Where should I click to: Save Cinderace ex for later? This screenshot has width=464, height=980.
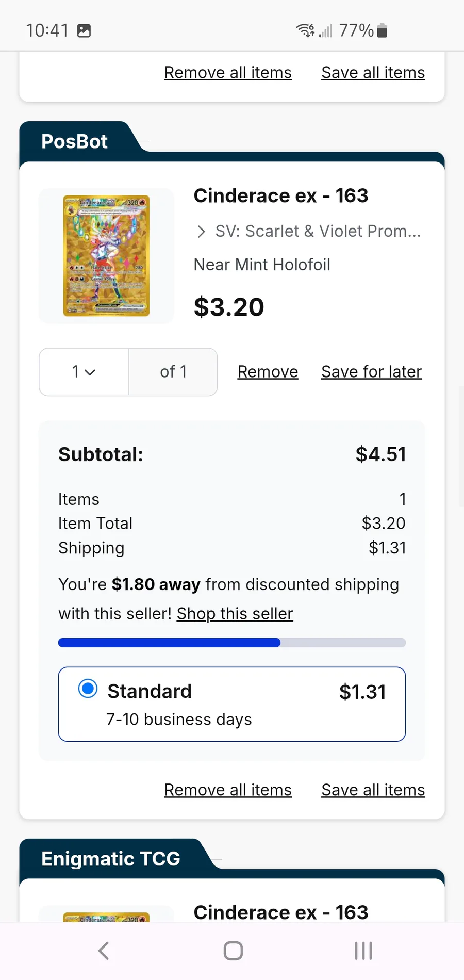[x=371, y=372]
